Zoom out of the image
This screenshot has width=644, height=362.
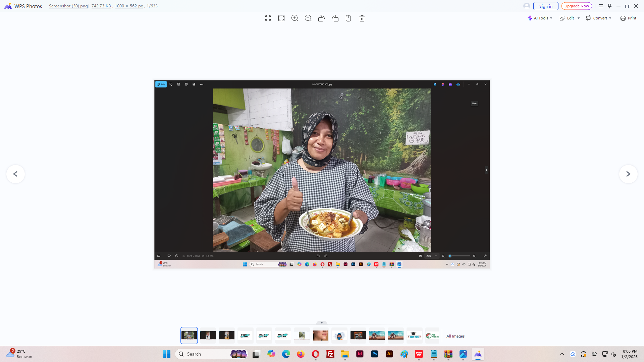pyautogui.click(x=308, y=18)
